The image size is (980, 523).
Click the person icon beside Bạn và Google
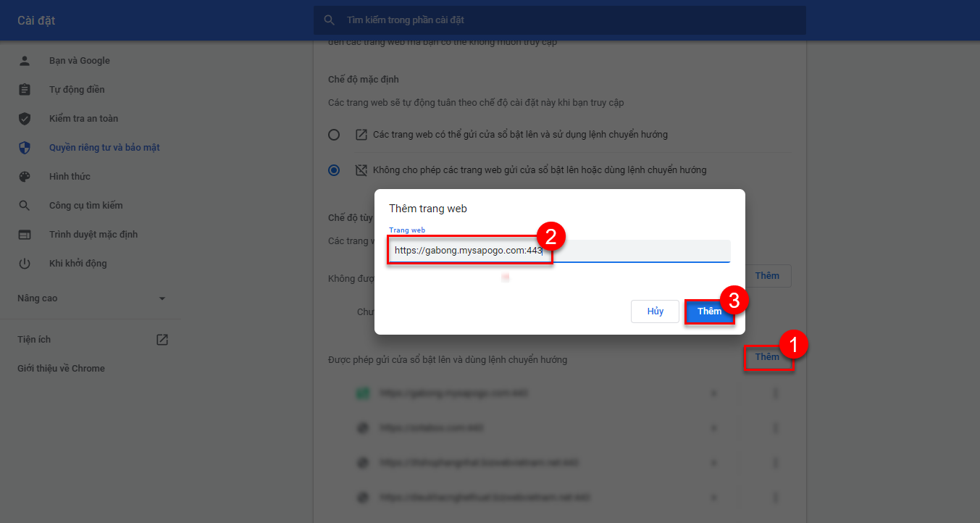pyautogui.click(x=25, y=61)
